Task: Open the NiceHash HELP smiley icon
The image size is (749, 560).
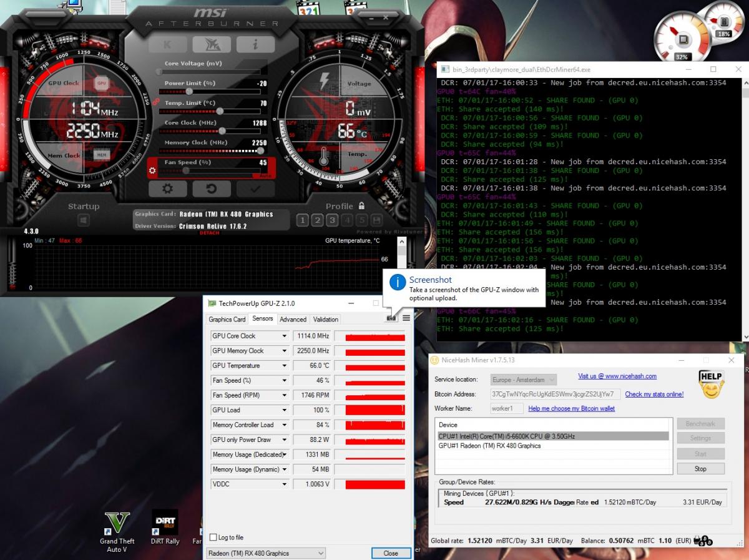Action: (x=710, y=384)
